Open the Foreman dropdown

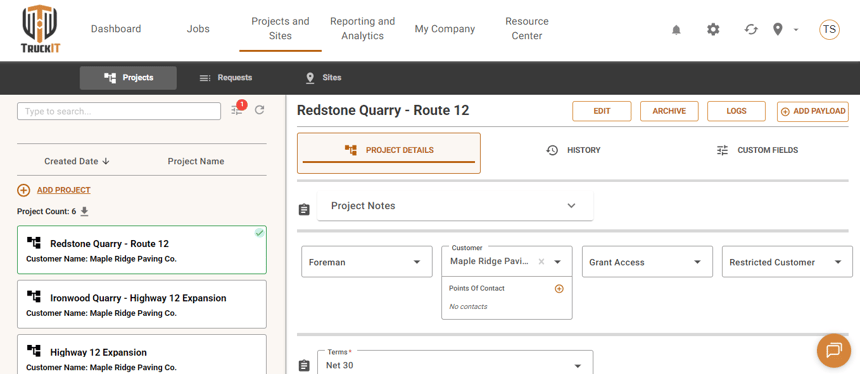pos(367,262)
